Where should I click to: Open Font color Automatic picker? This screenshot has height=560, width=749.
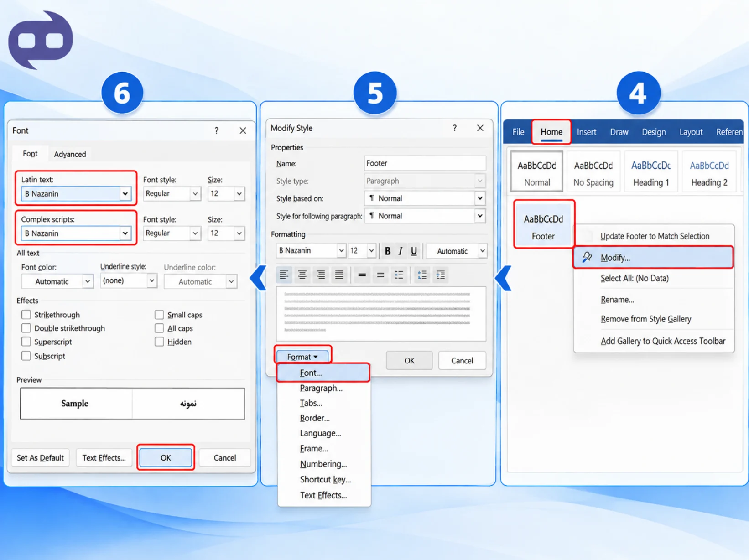(x=57, y=281)
